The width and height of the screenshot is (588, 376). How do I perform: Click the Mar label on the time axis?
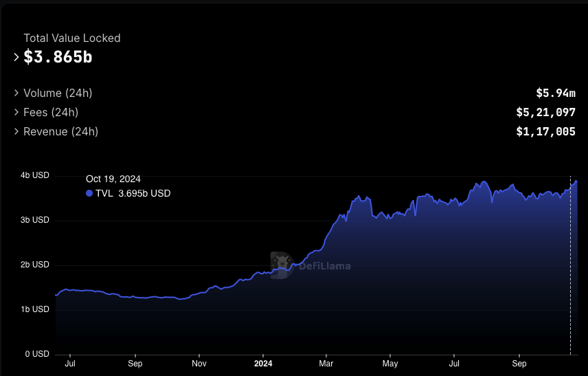pyautogui.click(x=326, y=363)
